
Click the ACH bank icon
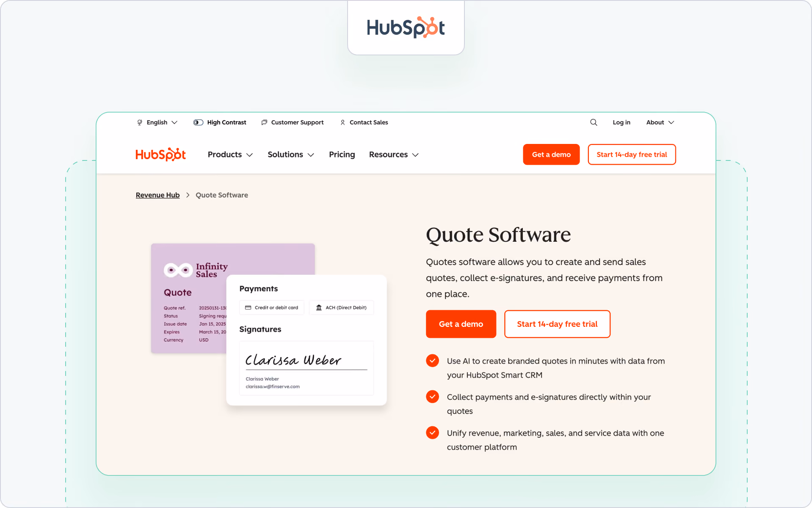tap(319, 308)
